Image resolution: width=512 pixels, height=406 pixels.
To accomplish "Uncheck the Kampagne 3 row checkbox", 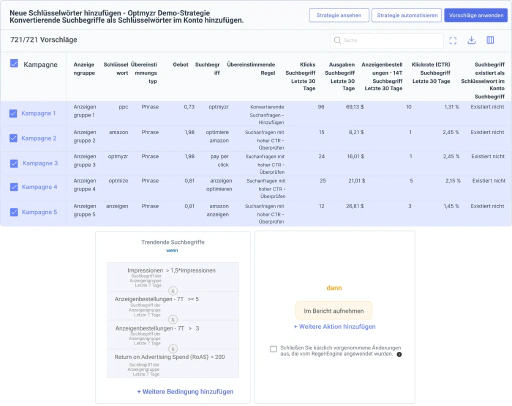I will 14,163.
